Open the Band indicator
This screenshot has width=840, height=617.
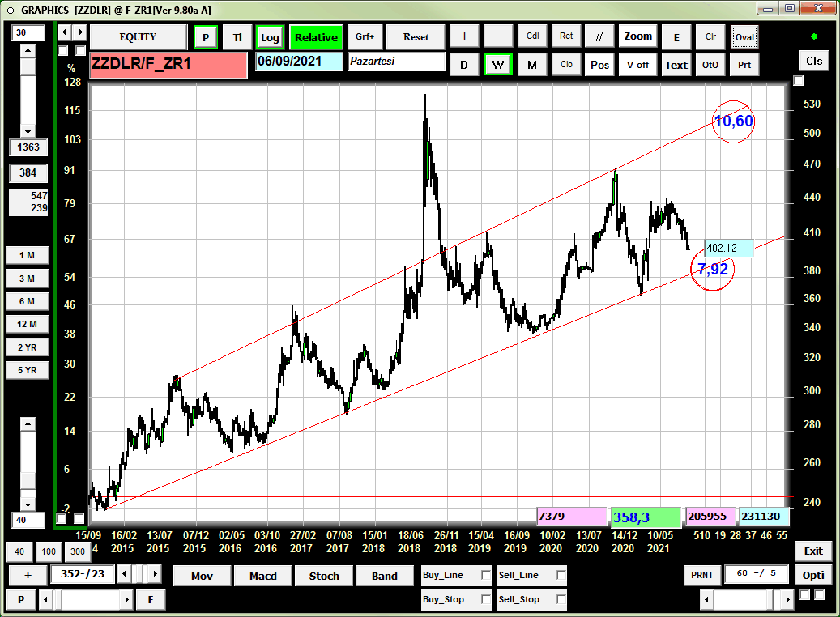pyautogui.click(x=385, y=576)
